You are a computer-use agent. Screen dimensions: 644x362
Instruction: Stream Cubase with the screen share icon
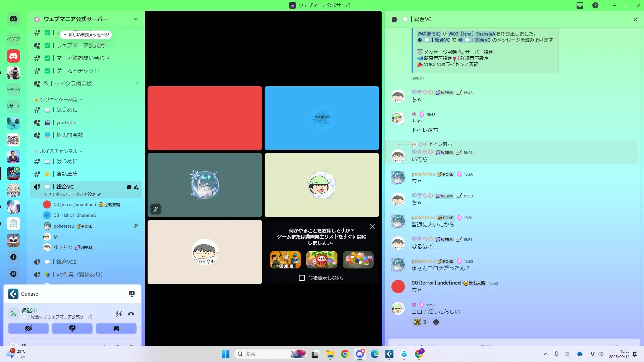click(x=132, y=294)
